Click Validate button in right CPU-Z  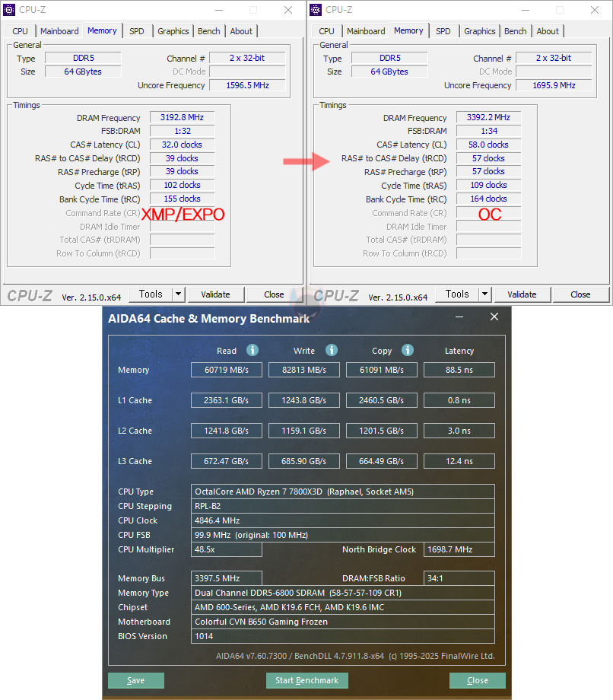pos(522,294)
